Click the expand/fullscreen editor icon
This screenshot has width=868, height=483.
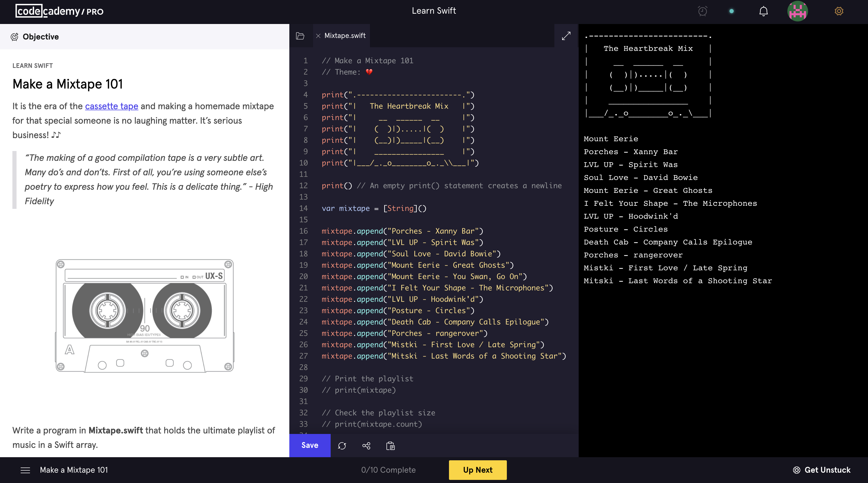tap(566, 36)
